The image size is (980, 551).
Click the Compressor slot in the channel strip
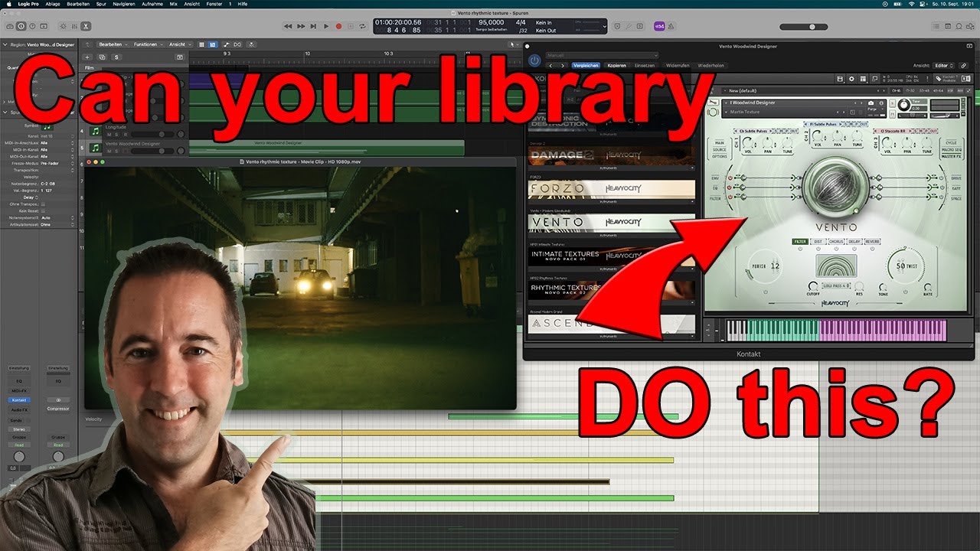coord(58,409)
